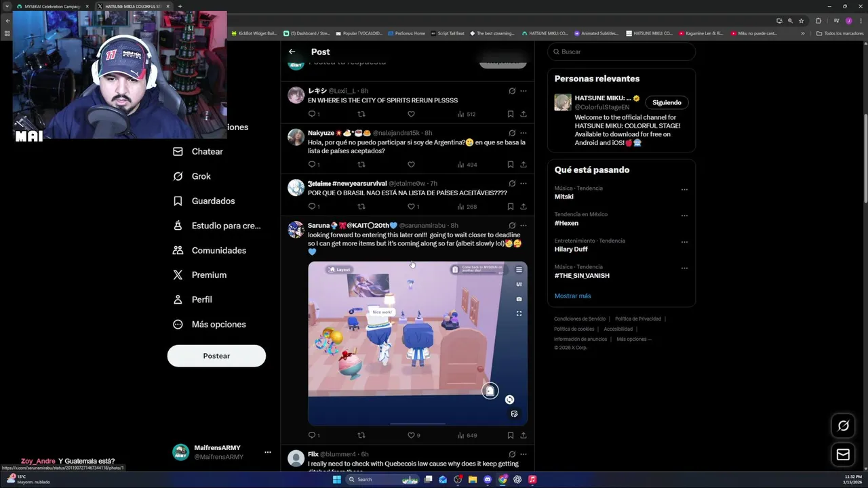The width and height of the screenshot is (868, 488).
Task: Open Mitski trend
Action: [x=564, y=197]
